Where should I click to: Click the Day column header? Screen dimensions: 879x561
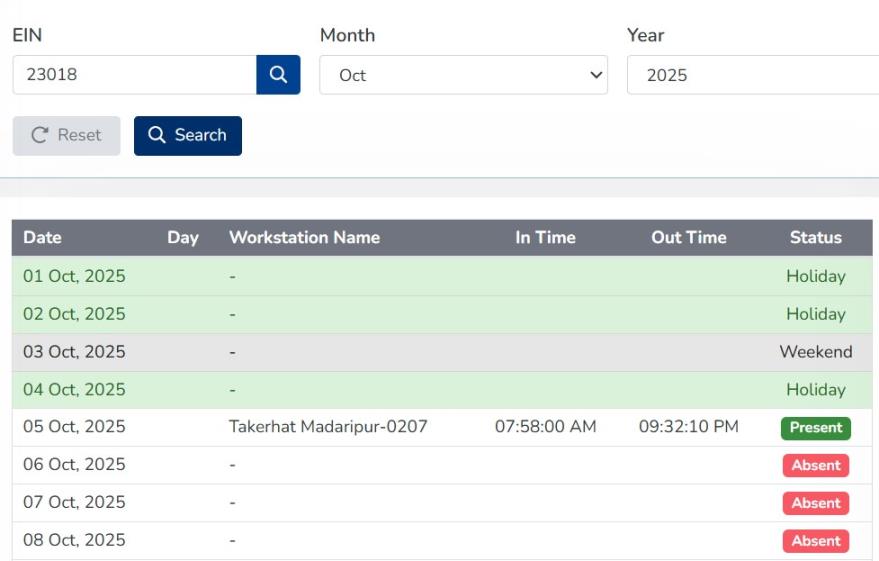point(183,238)
